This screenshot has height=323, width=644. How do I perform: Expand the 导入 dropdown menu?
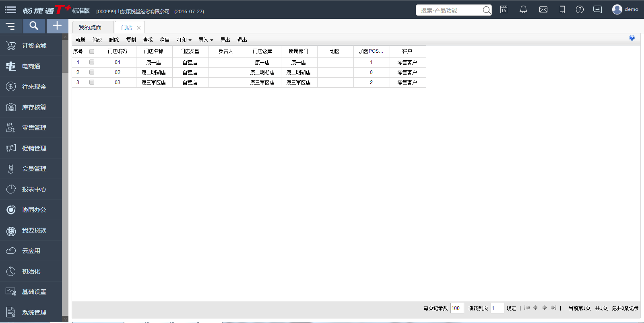[x=205, y=40]
